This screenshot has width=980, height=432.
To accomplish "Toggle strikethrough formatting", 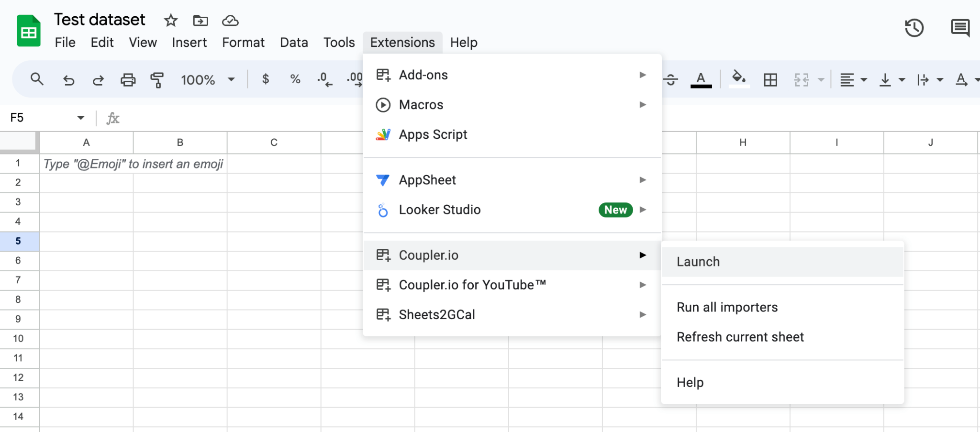I will [x=670, y=79].
